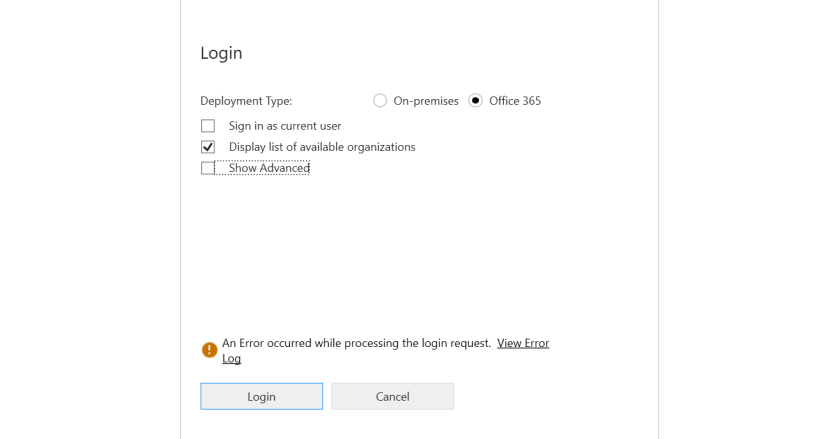Click the Login heading text
Viewport: 838px width, 439px height.
click(221, 53)
